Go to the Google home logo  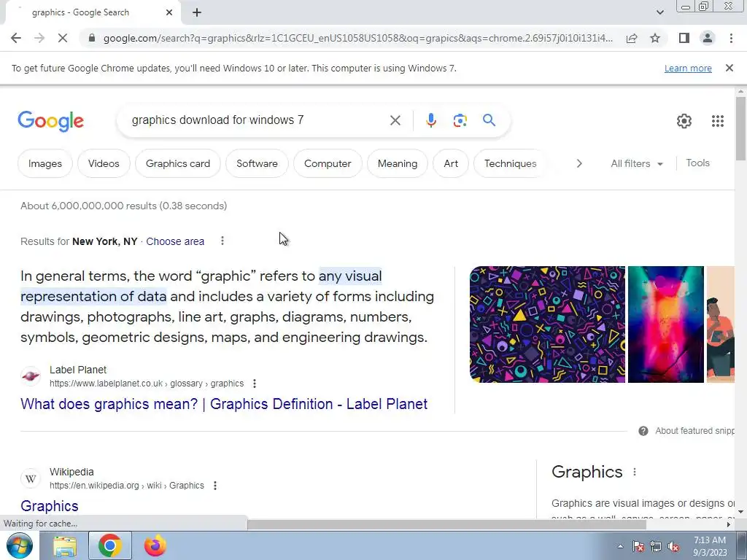pyautogui.click(x=51, y=121)
